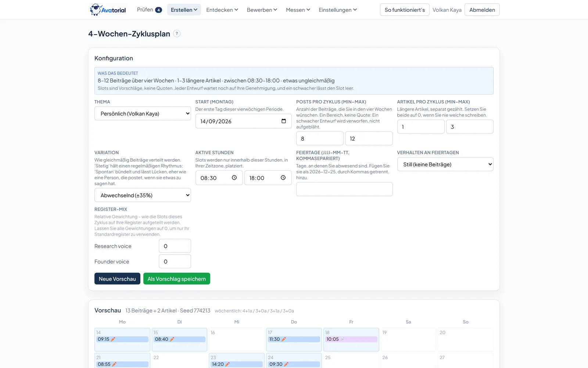Click Artikel pro Zyklus minimum field 1
This screenshot has height=368, width=588.
[x=421, y=127]
